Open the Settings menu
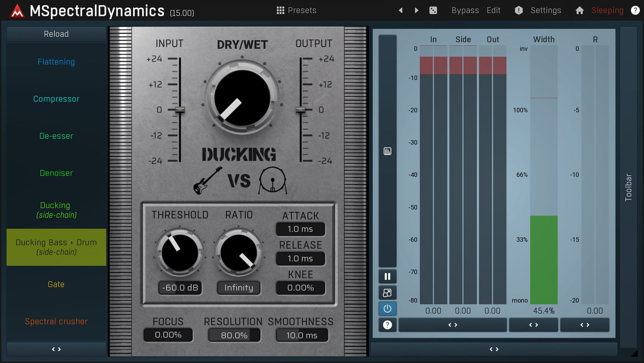The image size is (644, 363). pos(546,10)
